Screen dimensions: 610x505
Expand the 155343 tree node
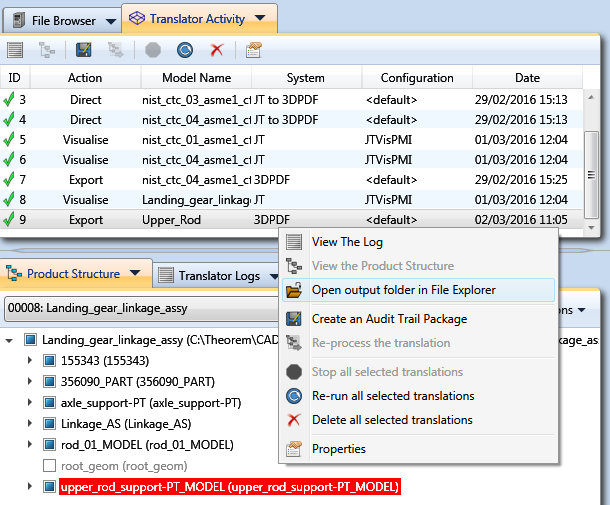coord(30,360)
